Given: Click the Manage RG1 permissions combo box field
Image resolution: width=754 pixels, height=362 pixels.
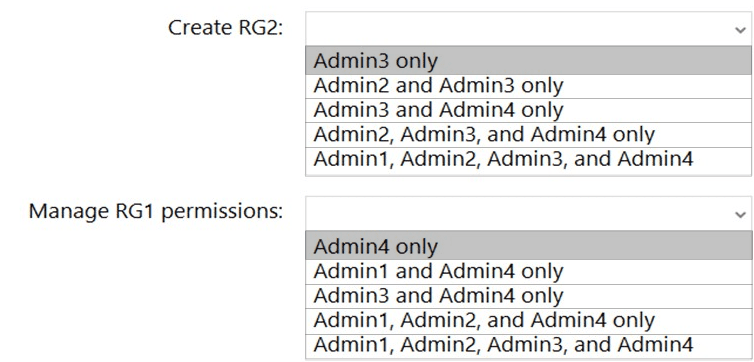Looking at the screenshot, I should pos(528,214).
